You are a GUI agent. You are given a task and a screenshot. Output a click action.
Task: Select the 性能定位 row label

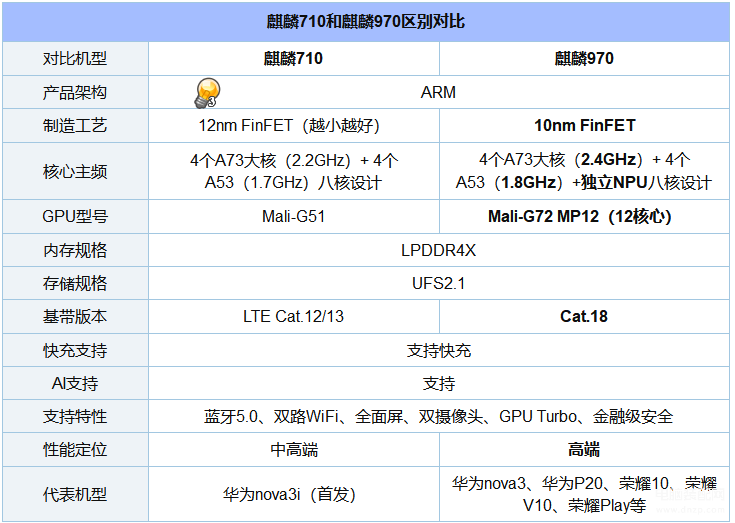75,450
